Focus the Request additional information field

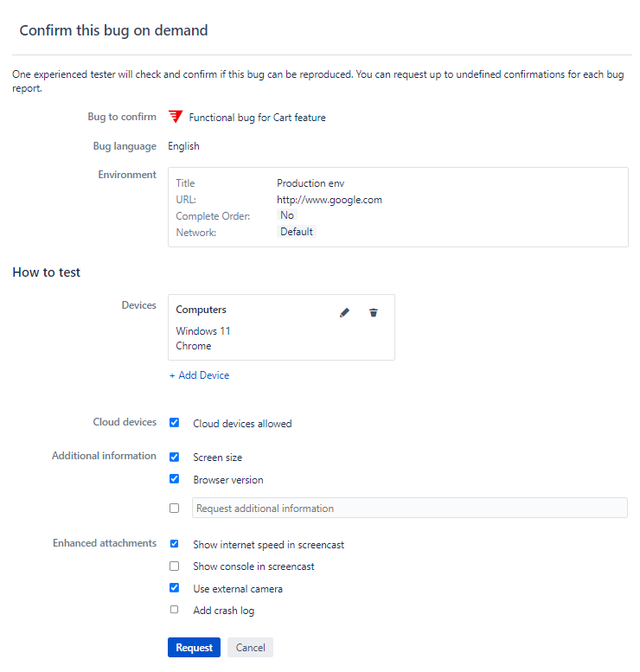[410, 508]
